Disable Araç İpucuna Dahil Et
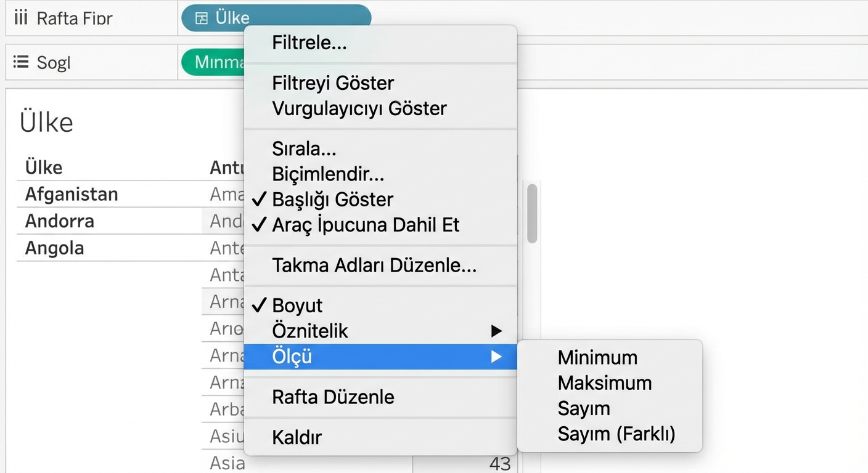 [366, 225]
